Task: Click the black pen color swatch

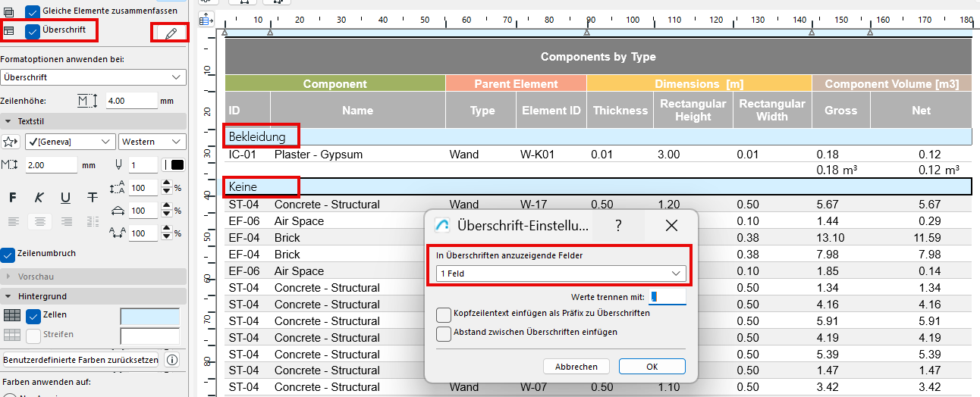Action: (x=177, y=164)
